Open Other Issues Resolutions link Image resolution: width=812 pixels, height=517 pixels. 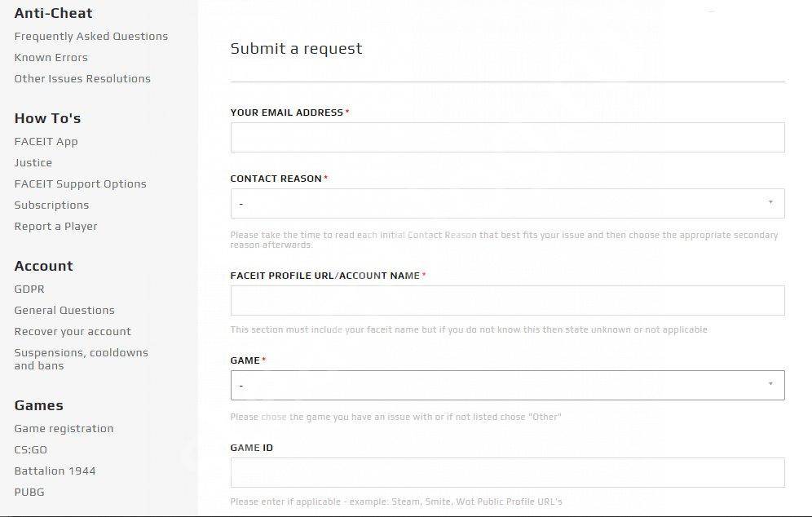point(82,79)
